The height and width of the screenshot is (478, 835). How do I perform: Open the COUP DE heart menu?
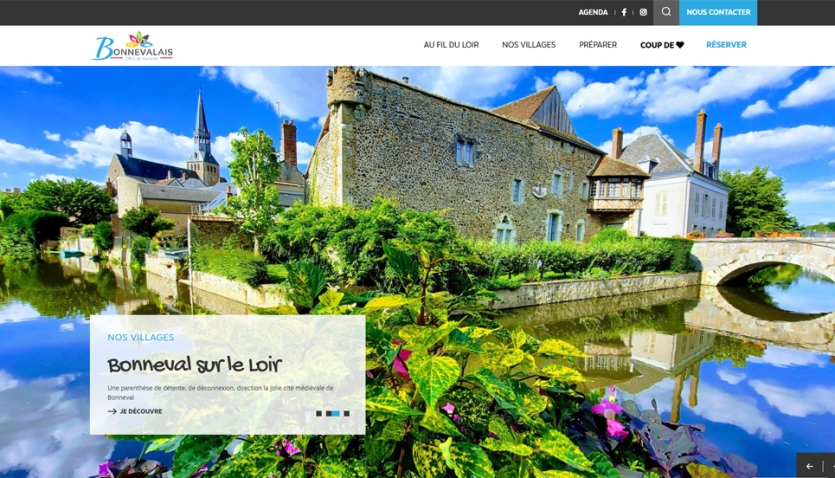coord(662,45)
